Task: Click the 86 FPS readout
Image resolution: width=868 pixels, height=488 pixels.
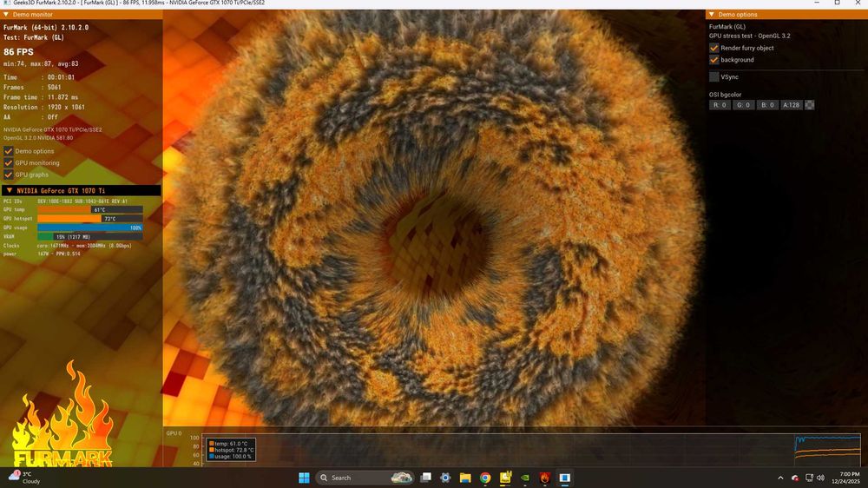Action: (x=19, y=51)
